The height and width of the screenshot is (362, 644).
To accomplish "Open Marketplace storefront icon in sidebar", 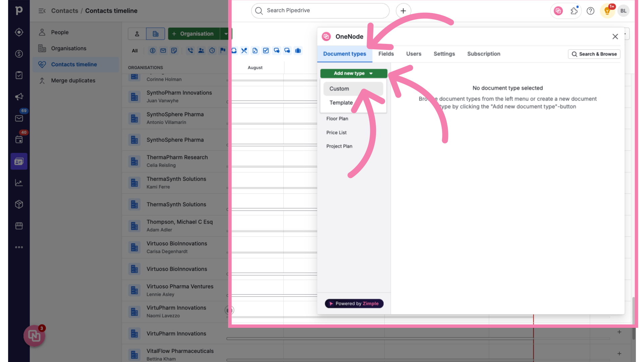I will (x=19, y=226).
